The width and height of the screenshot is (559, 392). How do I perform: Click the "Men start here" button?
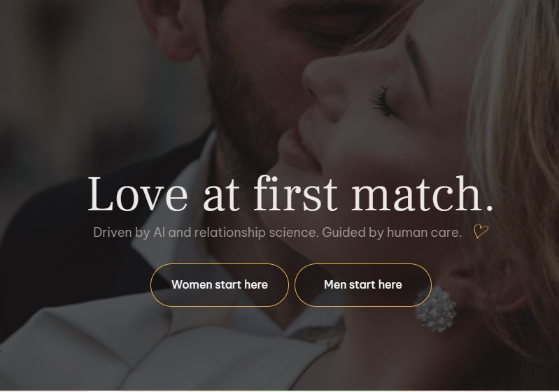click(363, 285)
